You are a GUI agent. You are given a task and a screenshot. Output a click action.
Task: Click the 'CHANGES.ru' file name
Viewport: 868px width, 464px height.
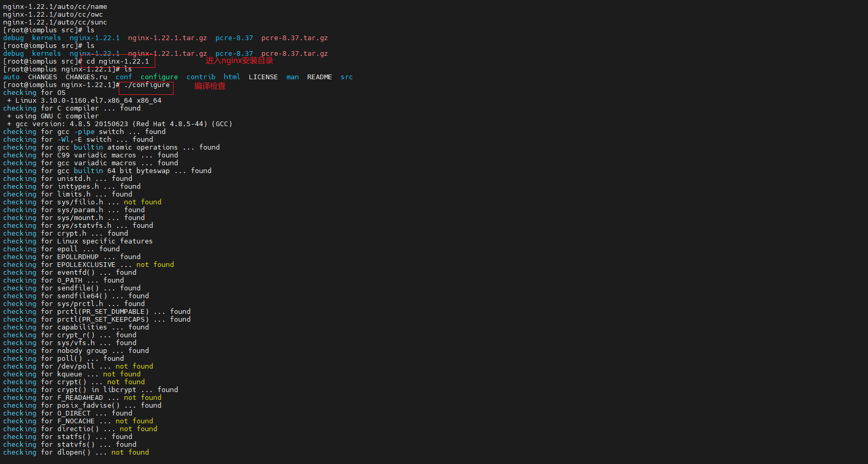(x=86, y=77)
